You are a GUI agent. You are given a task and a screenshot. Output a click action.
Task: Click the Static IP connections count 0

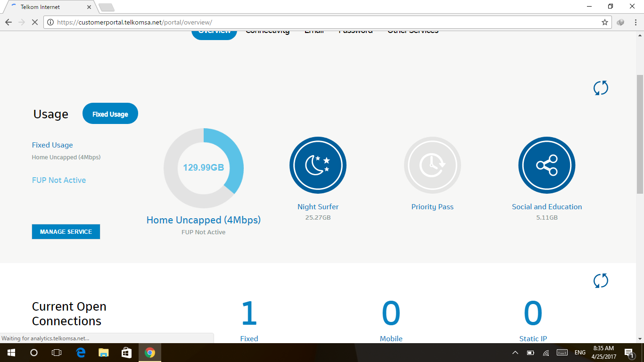[533, 314]
